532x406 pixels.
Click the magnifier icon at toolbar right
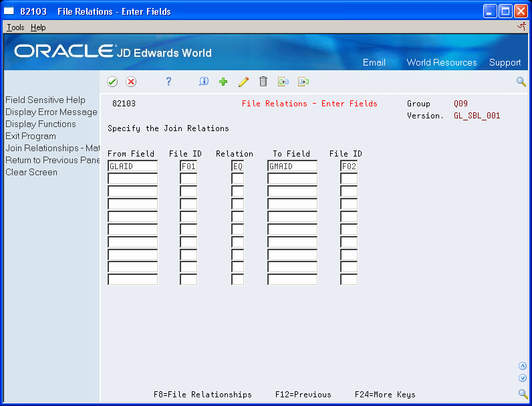(521, 82)
